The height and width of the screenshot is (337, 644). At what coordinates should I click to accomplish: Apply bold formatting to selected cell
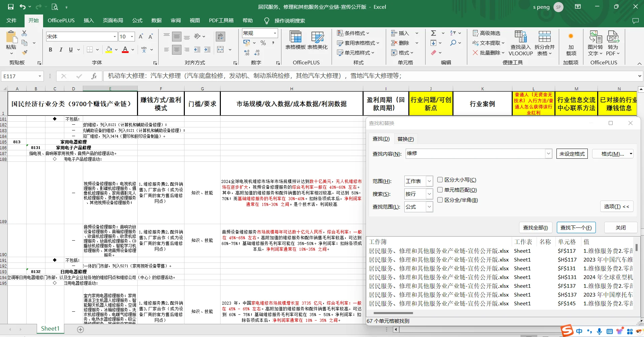pyautogui.click(x=50, y=50)
